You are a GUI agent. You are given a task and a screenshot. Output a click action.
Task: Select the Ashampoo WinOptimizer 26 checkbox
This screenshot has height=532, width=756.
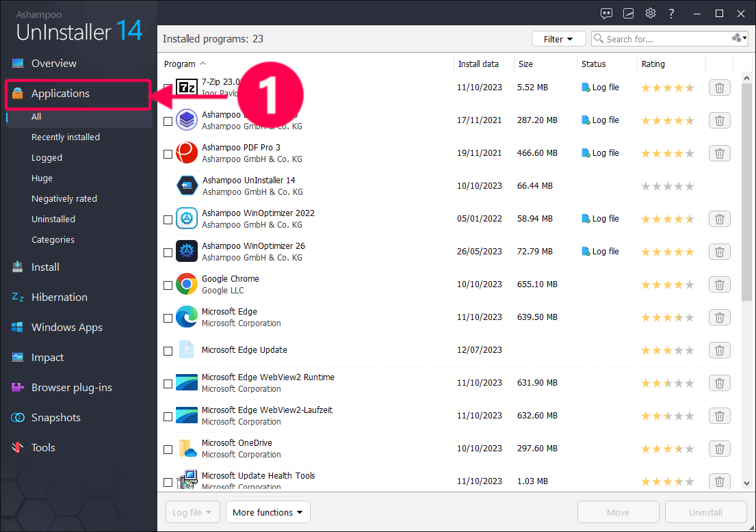click(168, 252)
